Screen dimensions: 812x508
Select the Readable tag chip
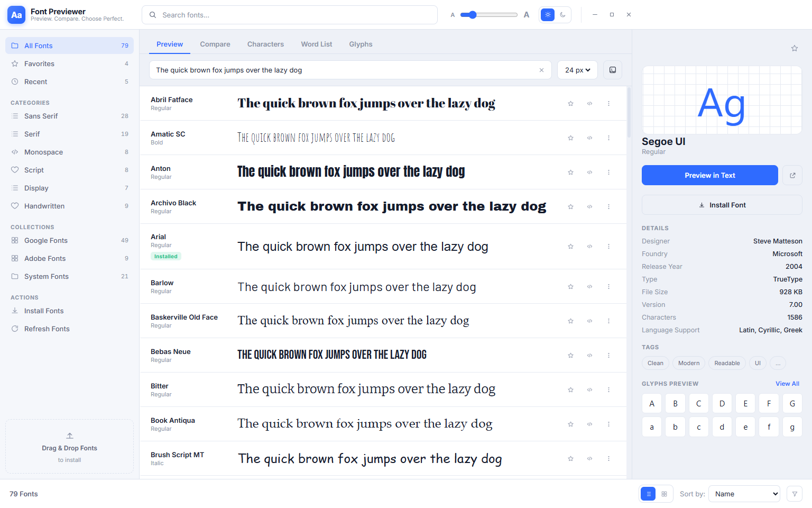727,363
